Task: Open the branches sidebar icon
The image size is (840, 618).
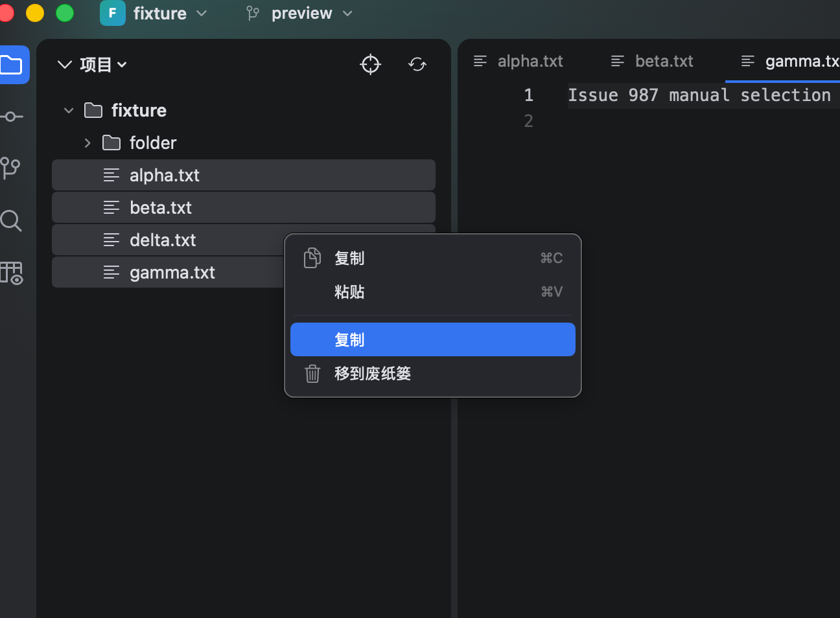Action: [x=10, y=168]
